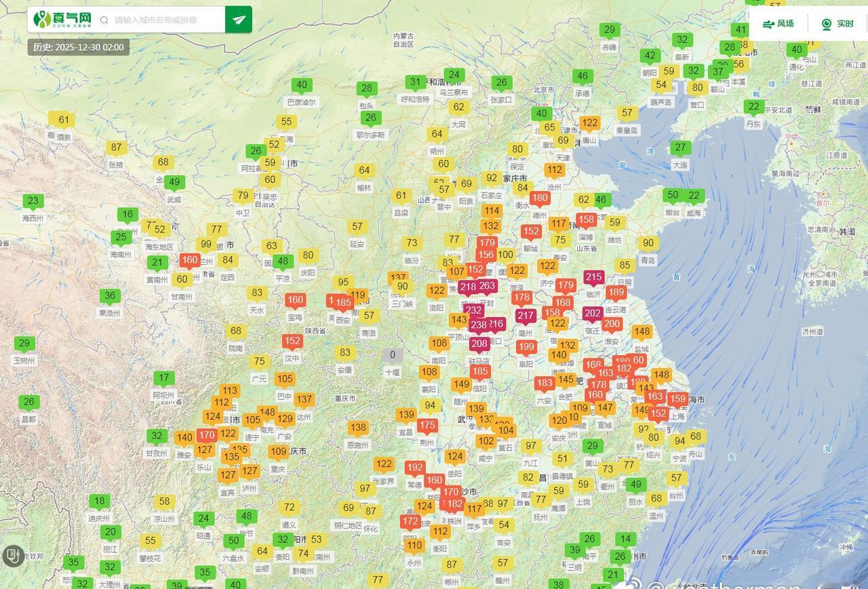
Task: Open the 202 AQI marker for 宿迁
Action: (x=593, y=313)
